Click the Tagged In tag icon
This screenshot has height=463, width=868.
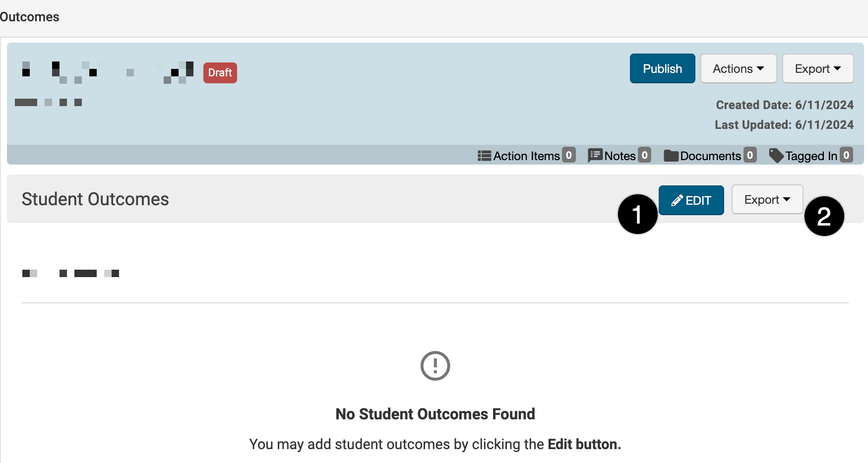(776, 156)
